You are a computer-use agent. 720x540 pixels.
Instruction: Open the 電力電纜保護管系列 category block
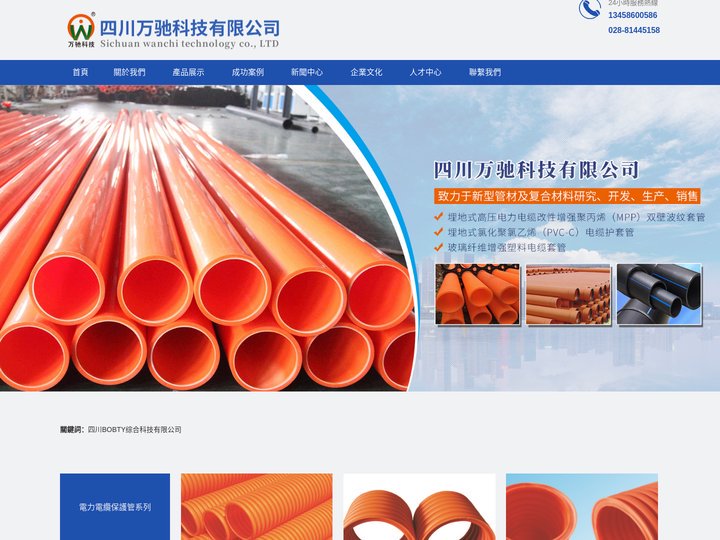pyautogui.click(x=115, y=507)
